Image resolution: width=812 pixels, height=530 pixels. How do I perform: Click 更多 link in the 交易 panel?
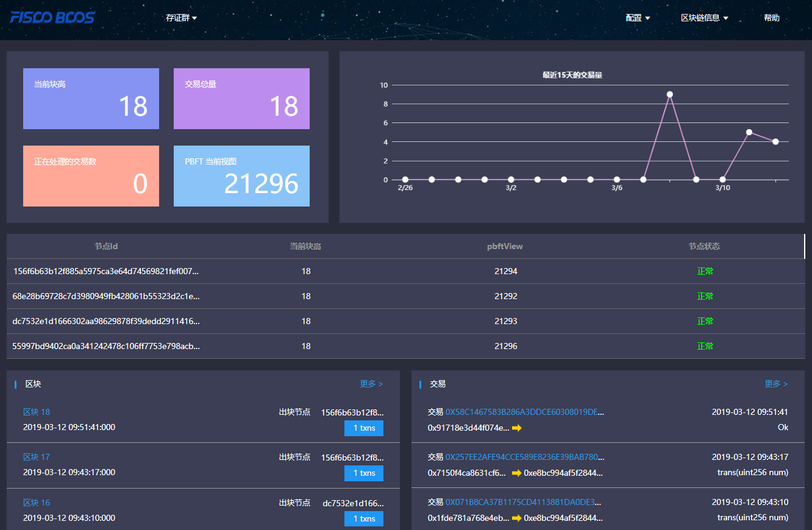coord(776,384)
